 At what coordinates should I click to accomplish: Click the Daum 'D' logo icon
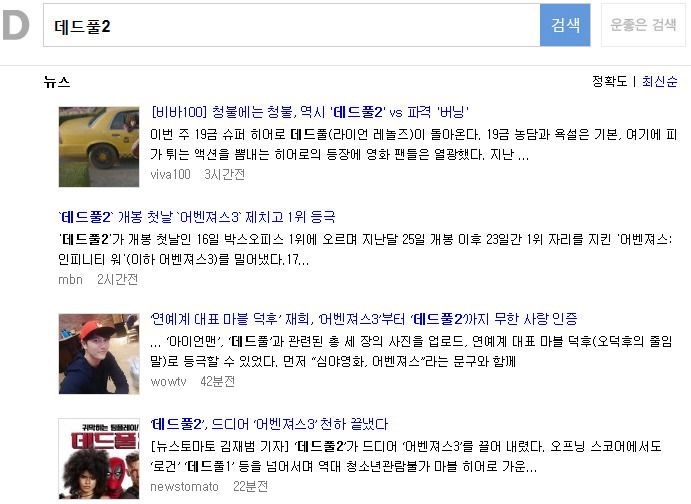coord(16,25)
